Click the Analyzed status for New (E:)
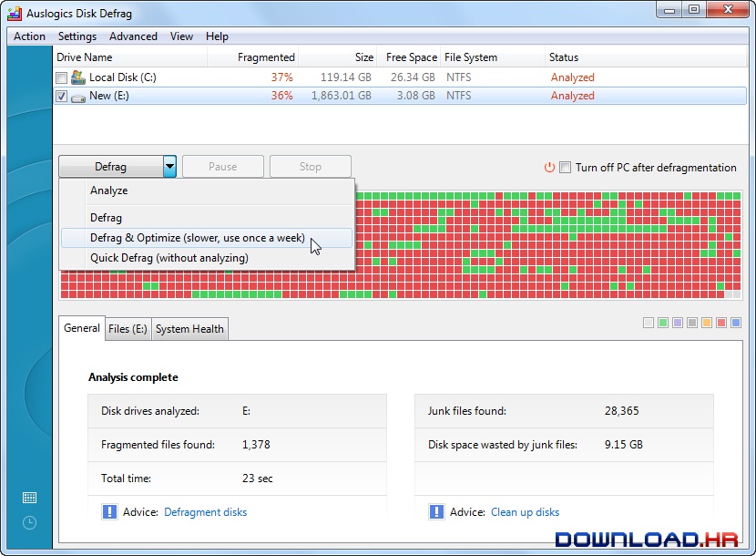Viewport: 756px width, 556px height. tap(573, 96)
